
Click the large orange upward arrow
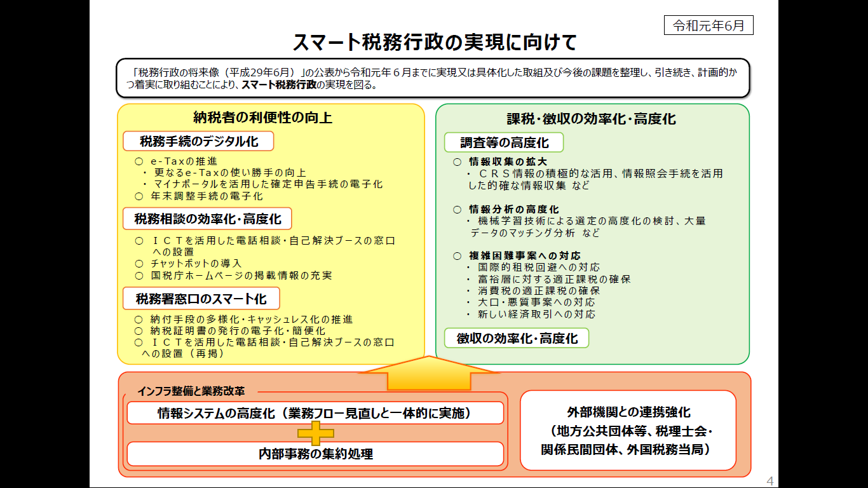(x=428, y=373)
